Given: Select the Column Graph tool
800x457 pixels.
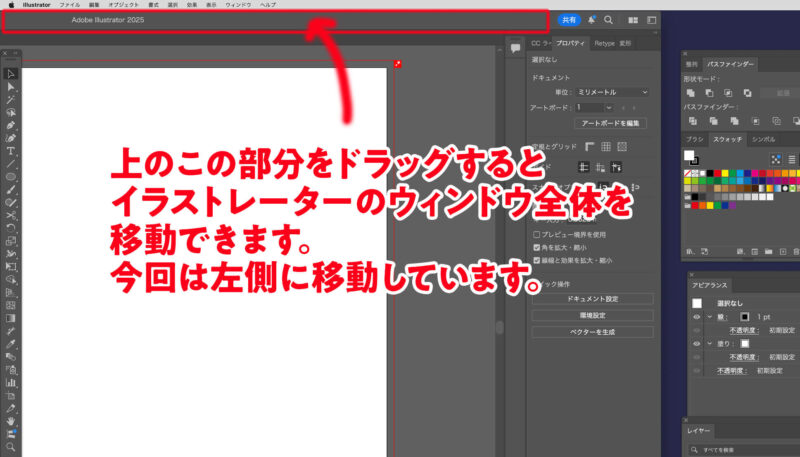Looking at the screenshot, I should [x=10, y=383].
